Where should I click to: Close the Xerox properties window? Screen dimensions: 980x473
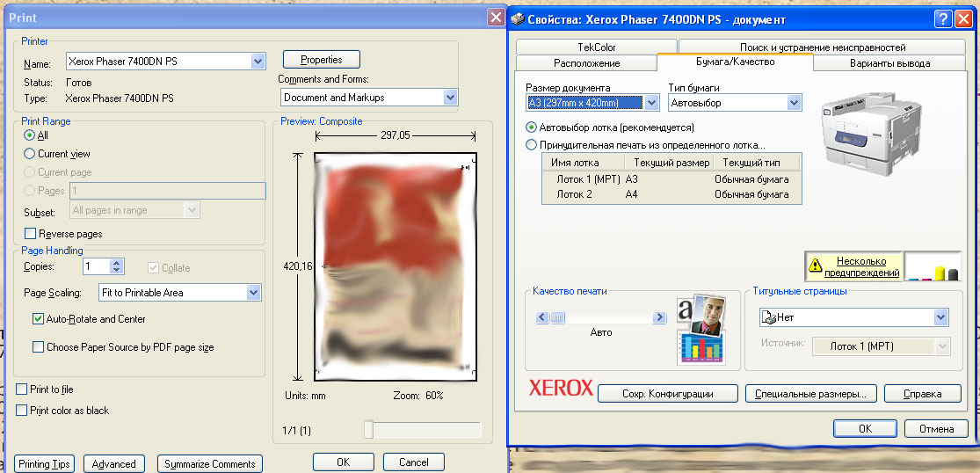[962, 19]
